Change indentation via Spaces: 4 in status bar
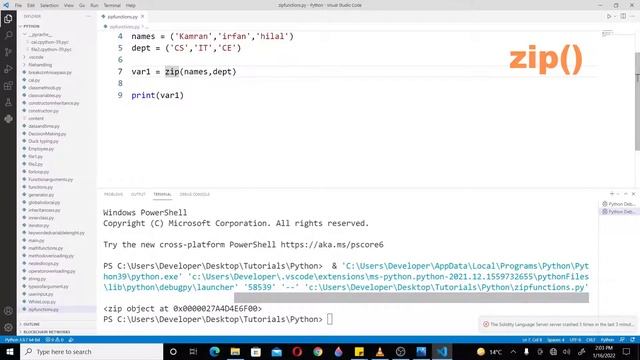 click(x=556, y=340)
